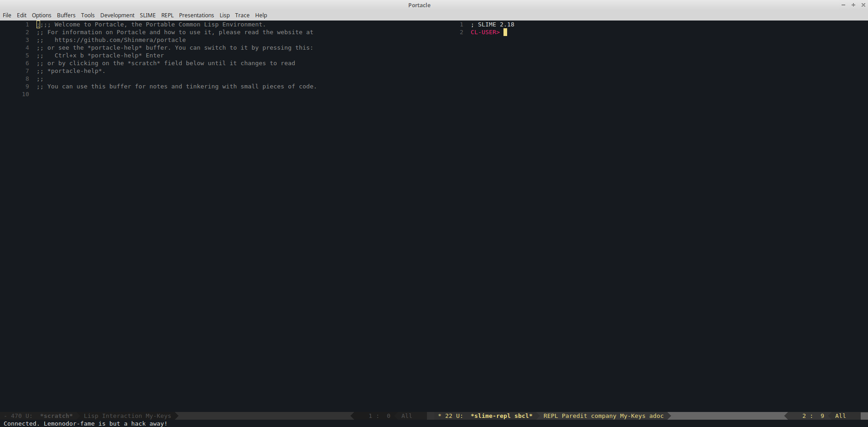This screenshot has width=868, height=427.
Task: Open the Trace menu
Action: 242,15
